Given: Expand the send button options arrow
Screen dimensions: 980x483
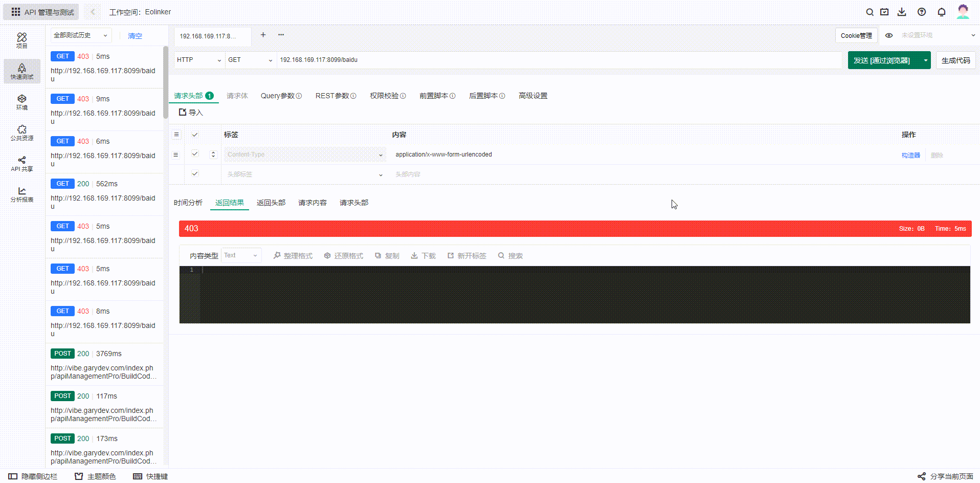Looking at the screenshot, I should click(x=925, y=60).
